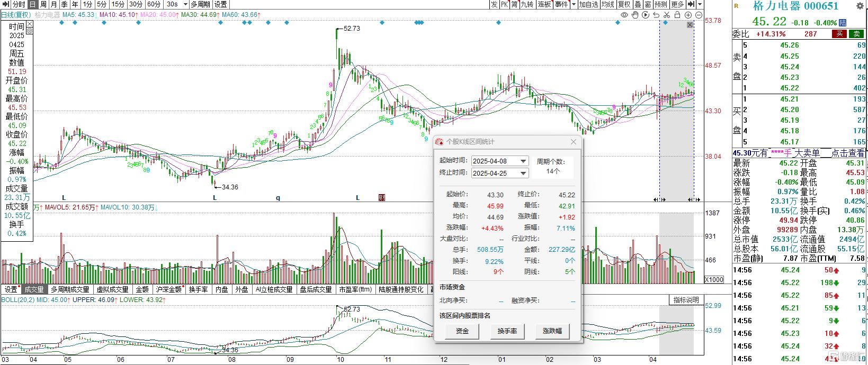The width and height of the screenshot is (868, 365).
Task: Click the 指标说明 indicator help button
Action: (686, 300)
